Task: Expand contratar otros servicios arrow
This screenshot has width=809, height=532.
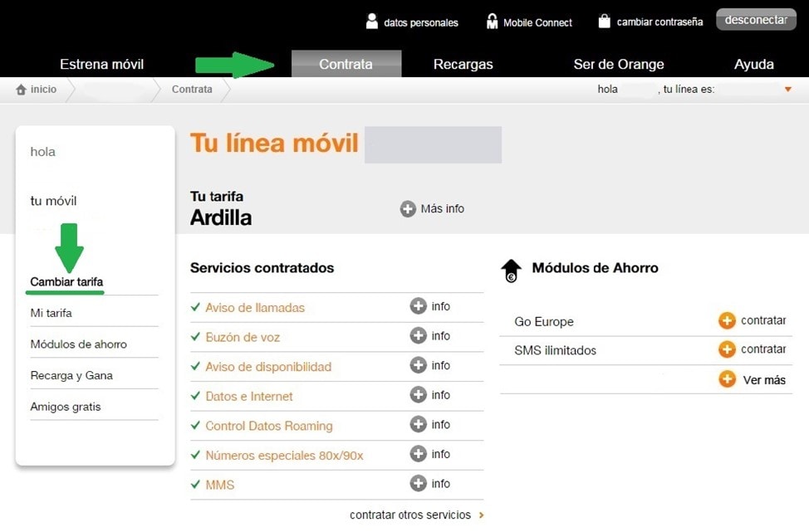Action: (x=482, y=515)
